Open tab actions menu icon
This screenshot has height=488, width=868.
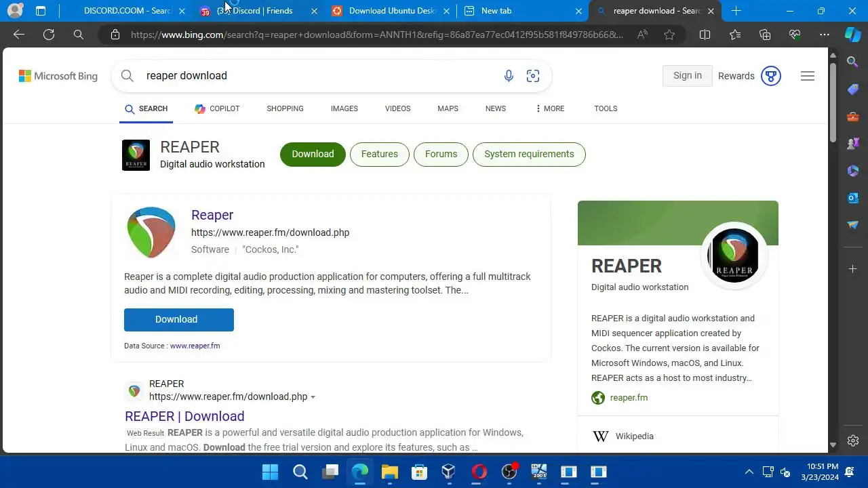41,11
